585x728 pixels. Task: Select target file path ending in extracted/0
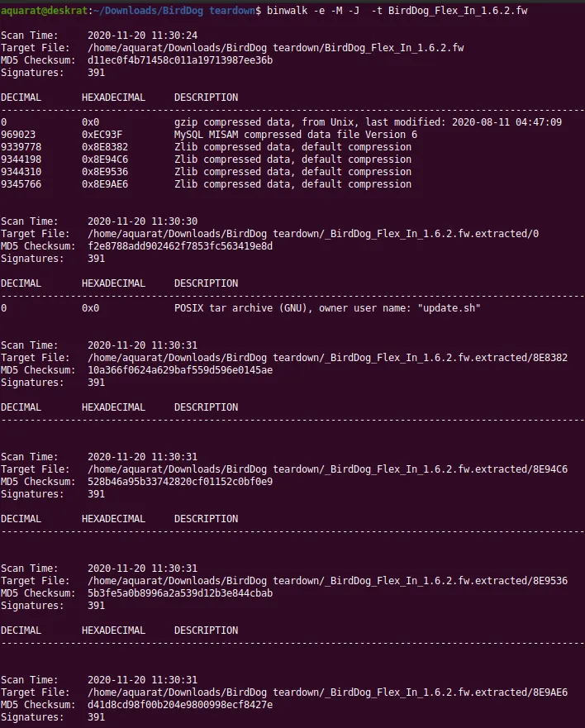[313, 234]
